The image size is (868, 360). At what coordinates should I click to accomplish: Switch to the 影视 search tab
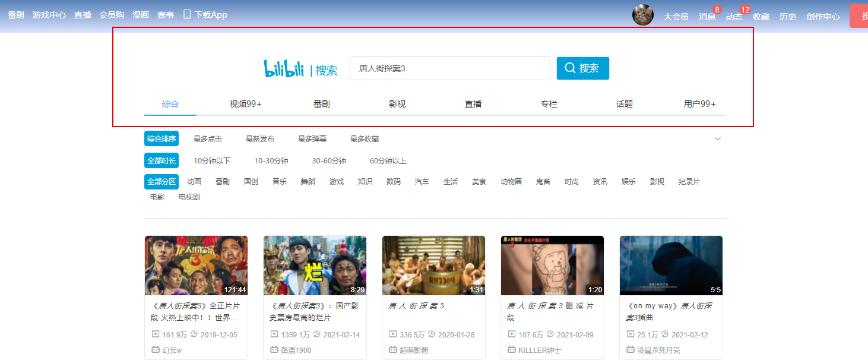pyautogui.click(x=397, y=104)
